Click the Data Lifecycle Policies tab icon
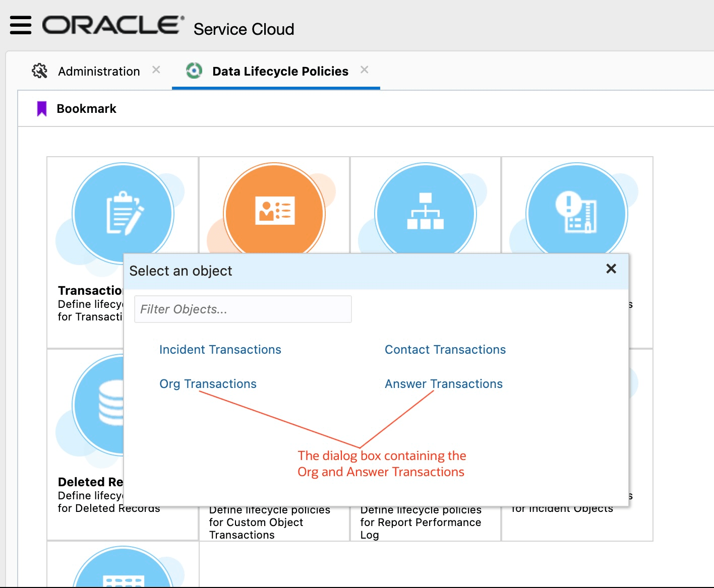The height and width of the screenshot is (588, 714). pyautogui.click(x=194, y=71)
